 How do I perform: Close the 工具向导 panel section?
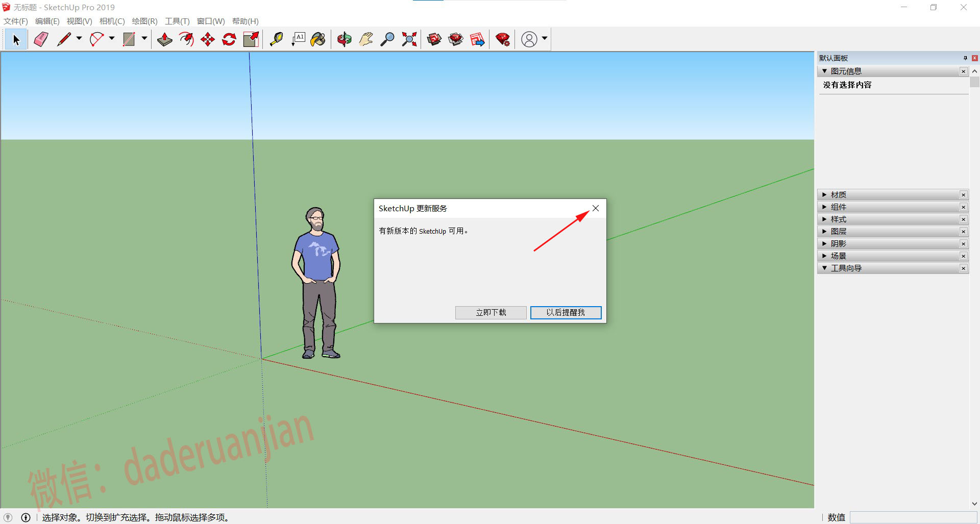pyautogui.click(x=964, y=268)
